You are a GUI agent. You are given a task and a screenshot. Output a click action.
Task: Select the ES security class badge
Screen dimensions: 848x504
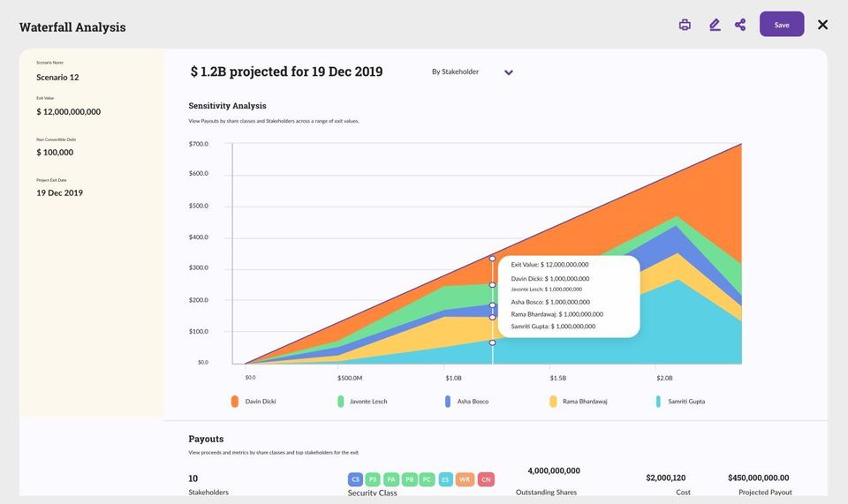(x=445, y=479)
